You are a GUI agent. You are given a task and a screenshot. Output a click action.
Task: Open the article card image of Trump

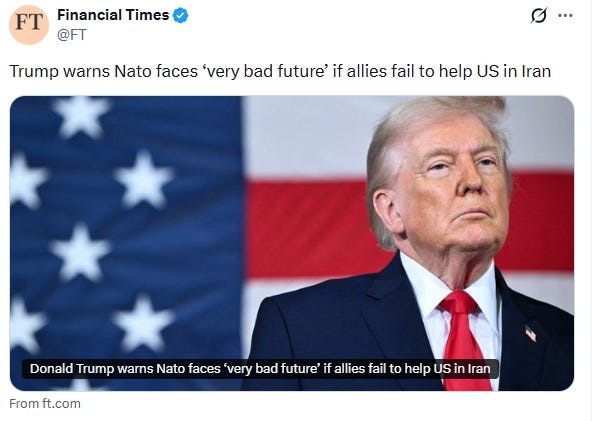tap(292, 243)
